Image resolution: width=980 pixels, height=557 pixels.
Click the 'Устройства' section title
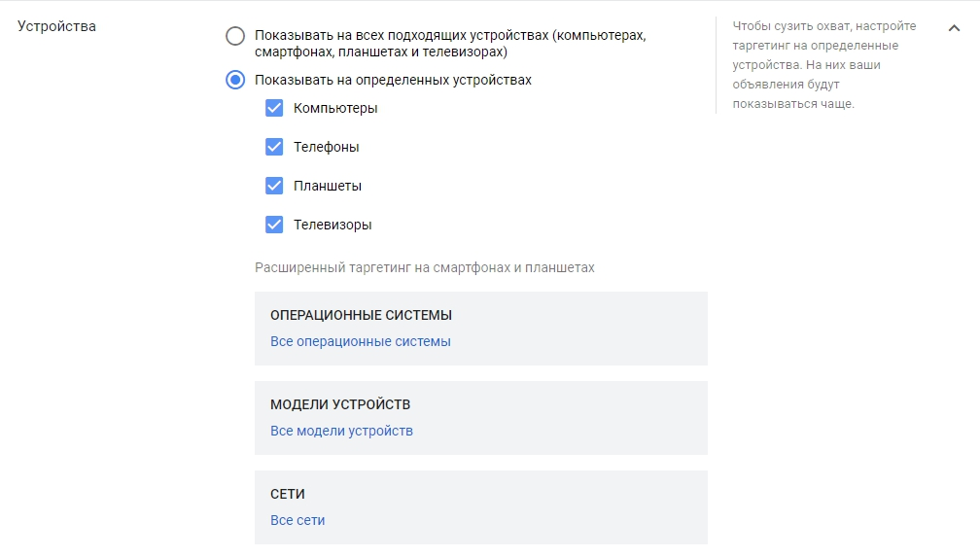57,26
